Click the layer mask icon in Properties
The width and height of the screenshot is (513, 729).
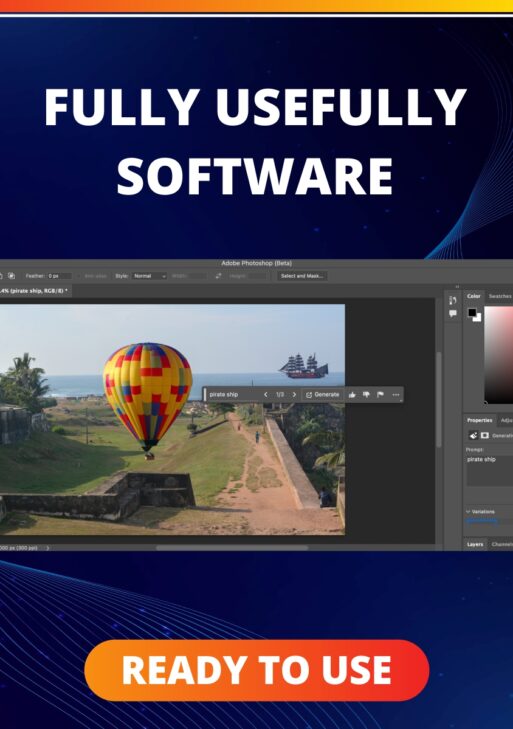tap(485, 435)
